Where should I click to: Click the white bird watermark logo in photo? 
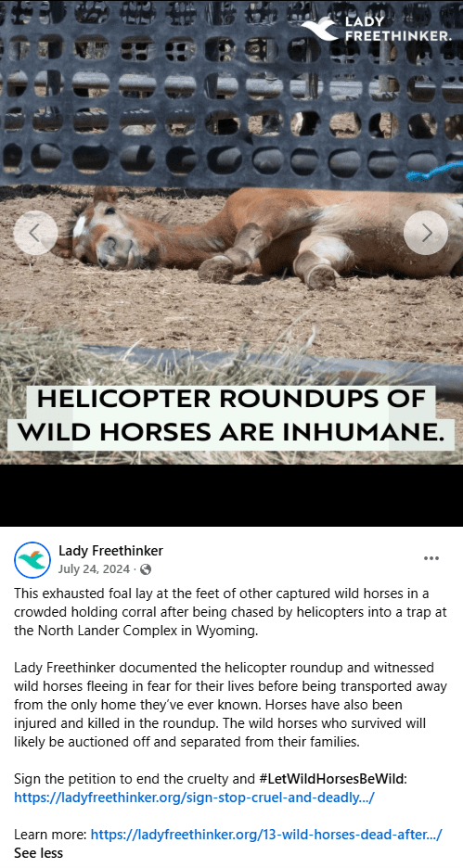(319, 28)
